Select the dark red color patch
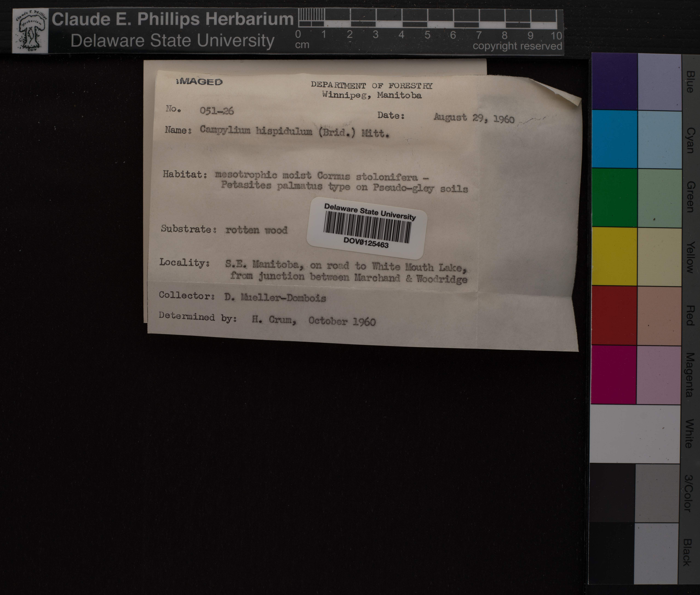The image size is (700, 595). [x=614, y=315]
